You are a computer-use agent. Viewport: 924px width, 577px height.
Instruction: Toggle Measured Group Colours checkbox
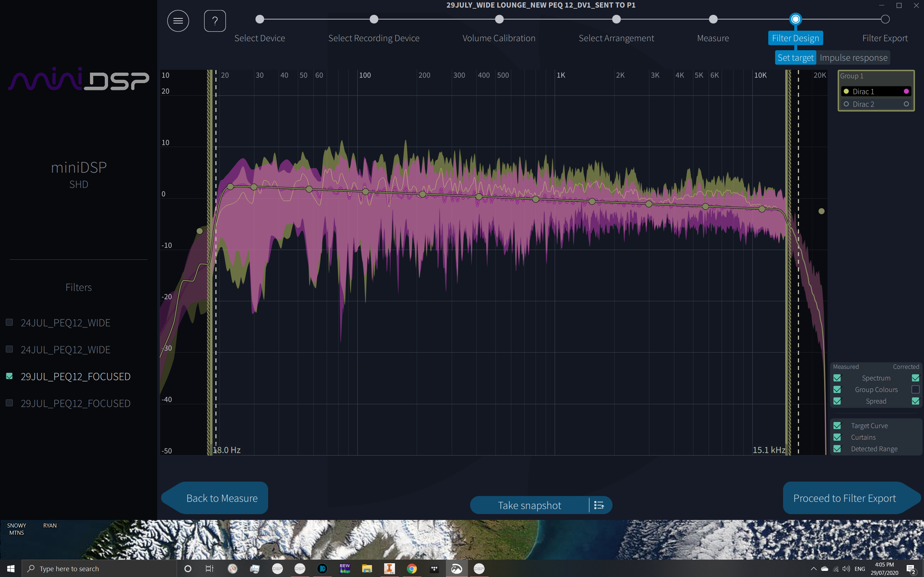tap(837, 389)
